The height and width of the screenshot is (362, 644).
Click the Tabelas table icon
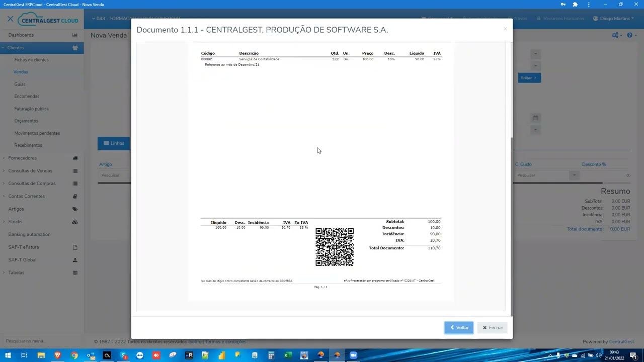tap(75, 273)
